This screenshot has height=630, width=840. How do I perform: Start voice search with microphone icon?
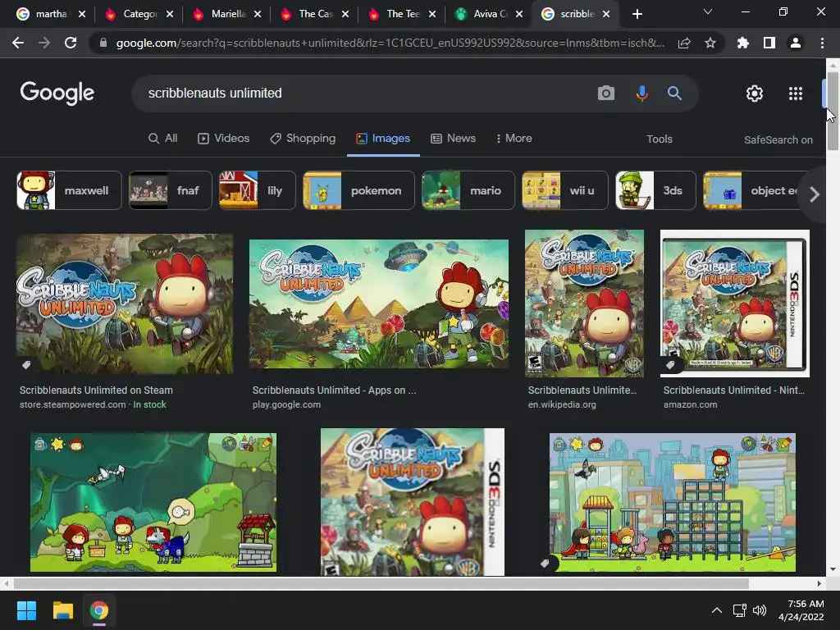641,94
